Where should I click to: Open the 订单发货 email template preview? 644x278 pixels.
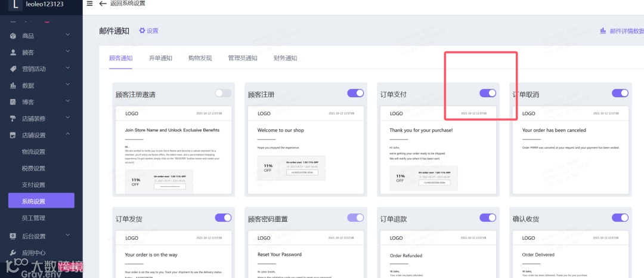point(174,254)
